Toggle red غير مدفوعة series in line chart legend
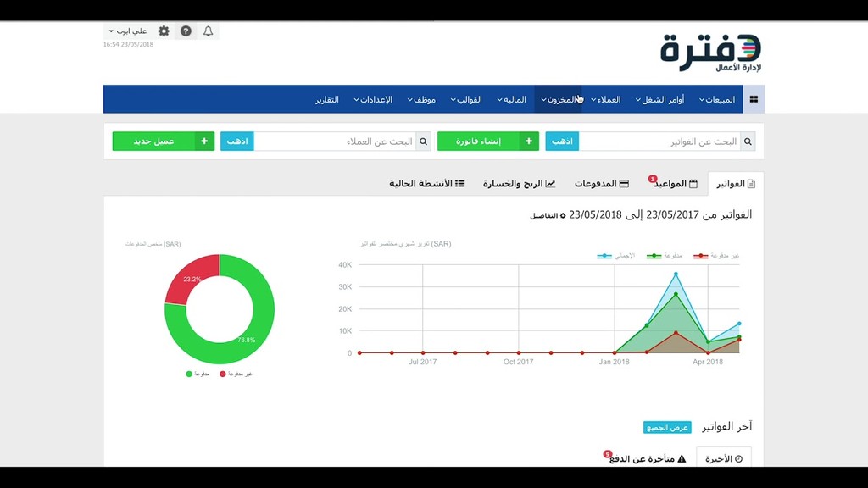The height and width of the screenshot is (488, 868). tap(716, 256)
